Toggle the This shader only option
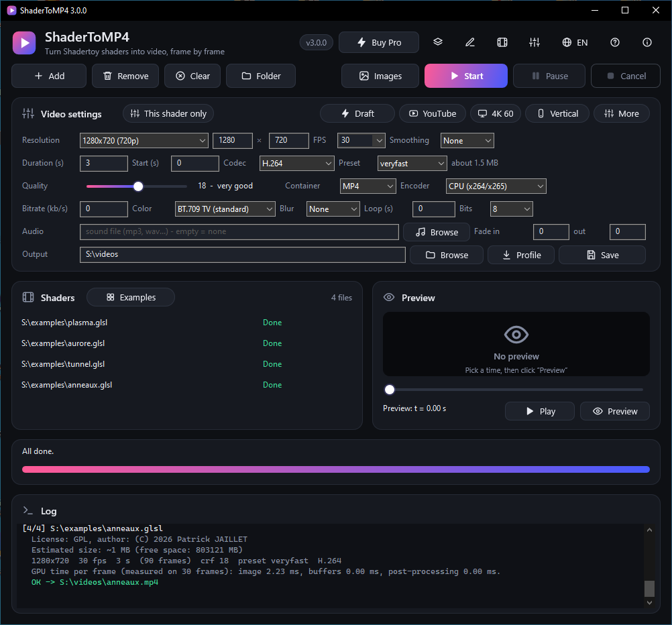Screen dimensions: 672x625 pyautogui.click(x=168, y=113)
